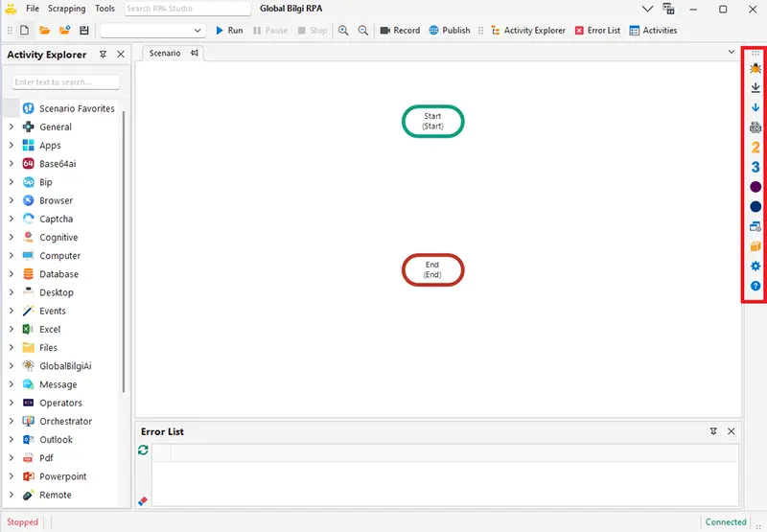Screen dimensions: 767x532
Task: Expand the Outlook category
Action: coord(12,439)
